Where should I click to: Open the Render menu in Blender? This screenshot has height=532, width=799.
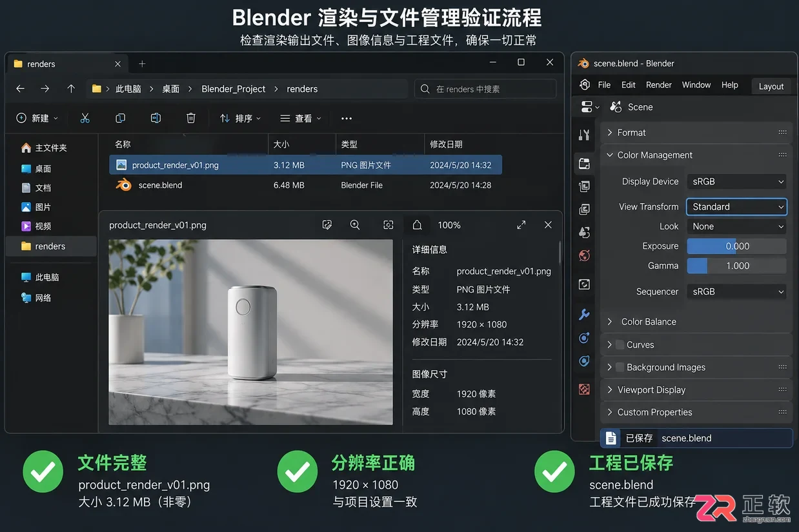point(659,85)
